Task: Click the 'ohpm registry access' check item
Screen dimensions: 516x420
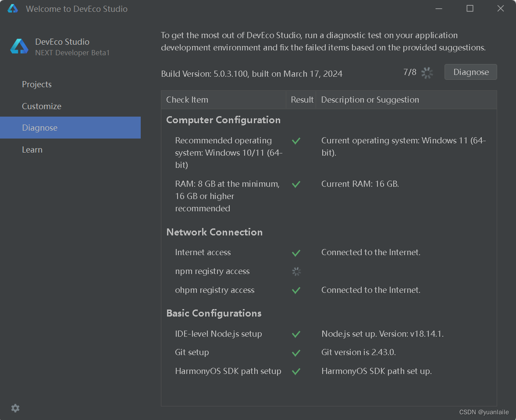Action: pyautogui.click(x=214, y=290)
